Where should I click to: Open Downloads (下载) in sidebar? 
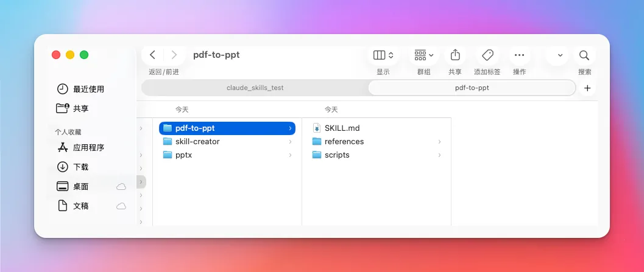pyautogui.click(x=80, y=167)
